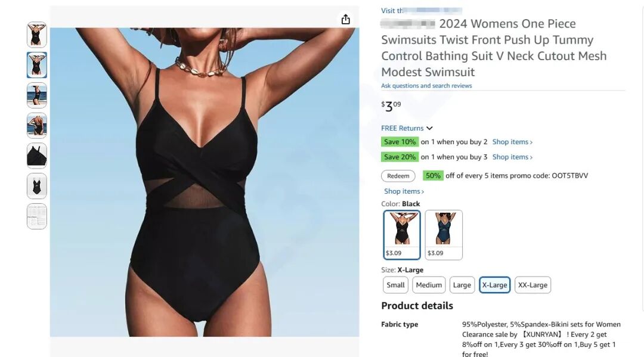
Task: Select the Black color swatch
Action: point(402,235)
